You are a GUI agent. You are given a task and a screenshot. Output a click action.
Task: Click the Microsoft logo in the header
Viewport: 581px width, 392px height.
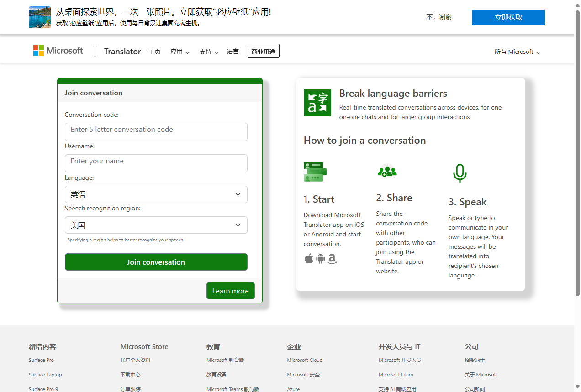click(58, 50)
